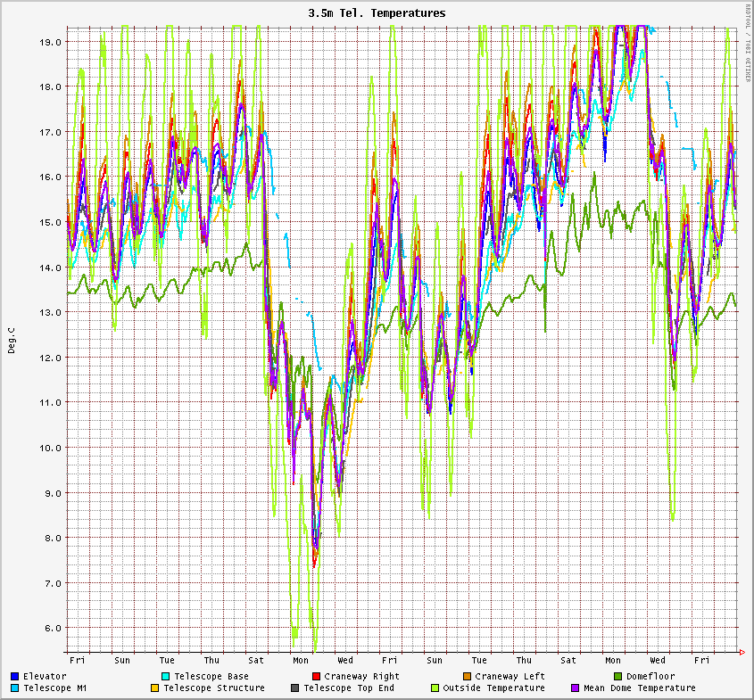The image size is (754, 700).
Task: Click the Telescope M1 legend swatch
Action: pos(15,688)
